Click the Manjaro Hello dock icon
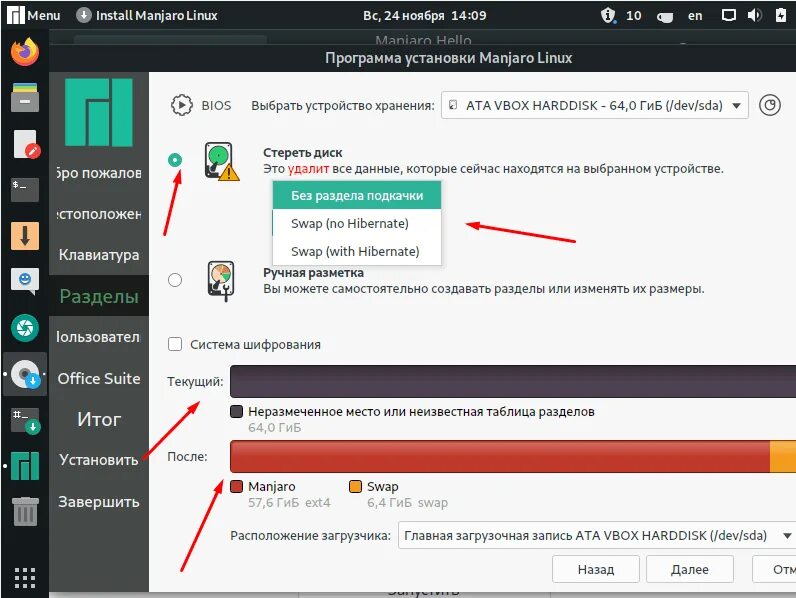 [x=25, y=466]
